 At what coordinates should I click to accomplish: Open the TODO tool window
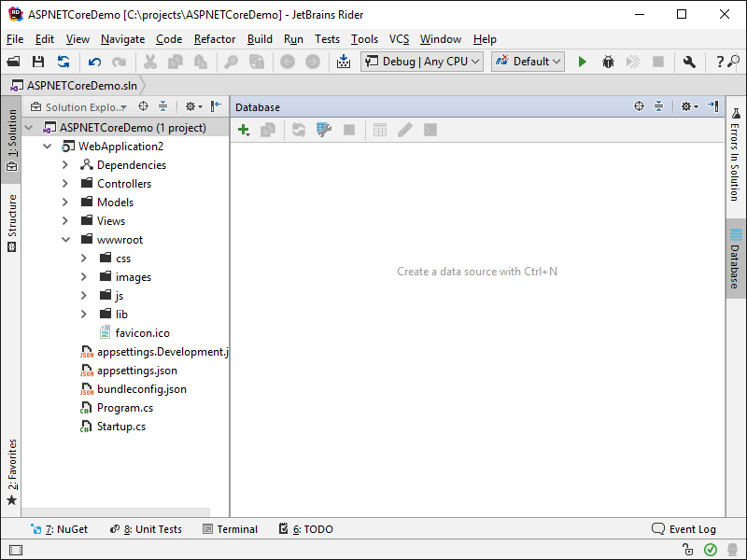coord(306,529)
